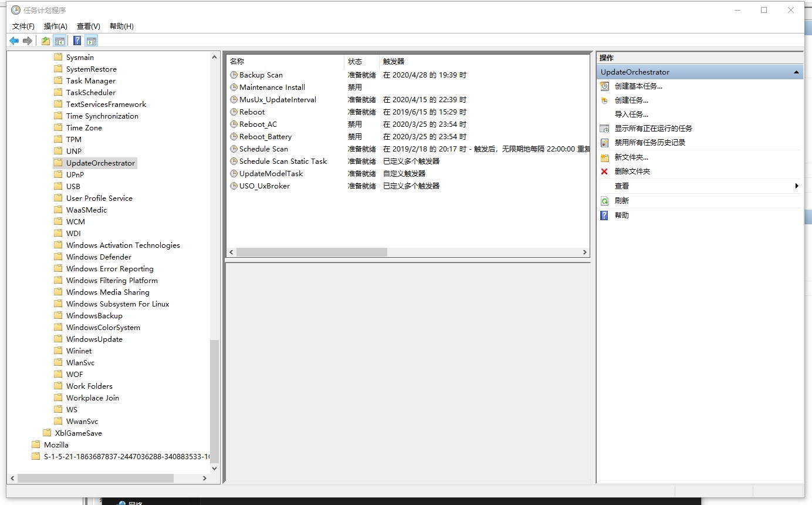
Task: Click the blue Help icon in the toolbar
Action: [x=77, y=41]
